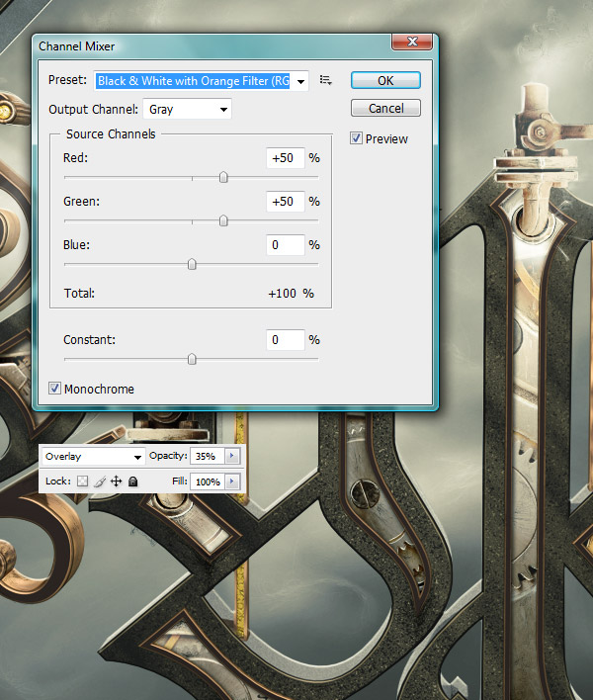Click the Constant slider handle
The height and width of the screenshot is (700, 593).
click(x=192, y=359)
